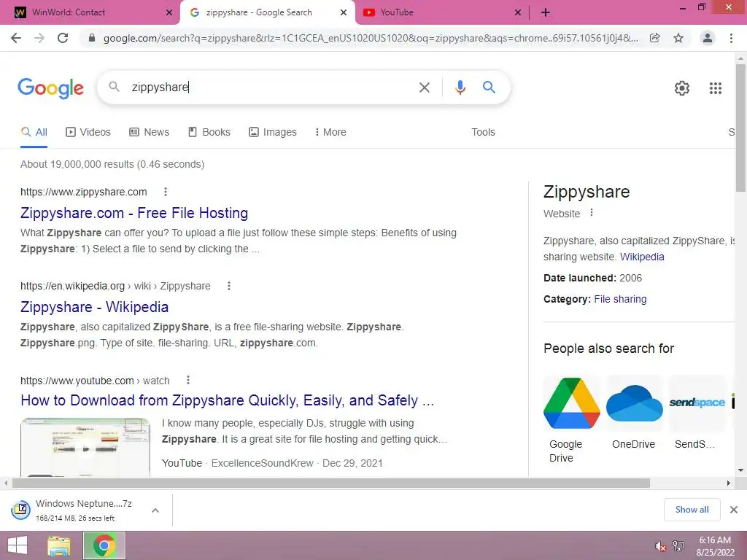Open the Windows Neptune 7z download item
Image resolution: width=747 pixels, height=560 pixels.
coord(76,510)
